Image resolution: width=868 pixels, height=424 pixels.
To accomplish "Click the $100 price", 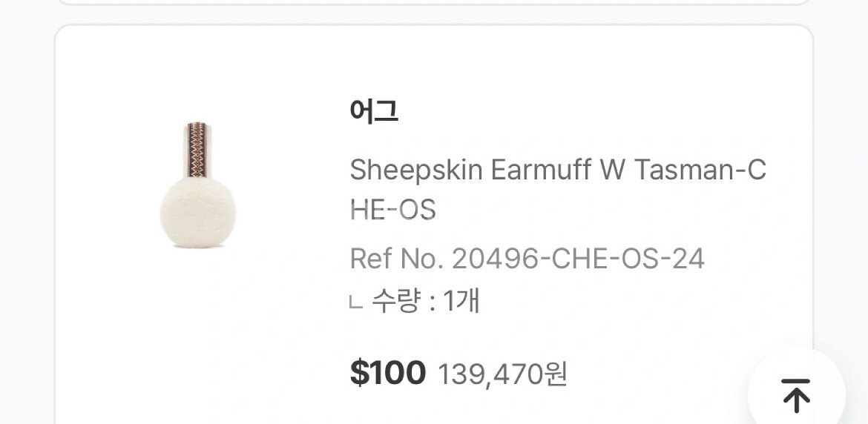I will point(387,373).
